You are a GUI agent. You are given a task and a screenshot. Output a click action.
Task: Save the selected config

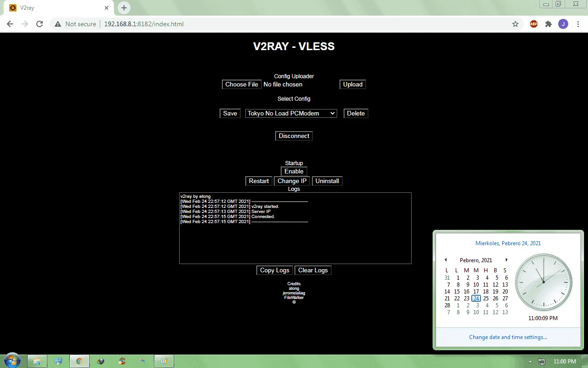tap(230, 113)
